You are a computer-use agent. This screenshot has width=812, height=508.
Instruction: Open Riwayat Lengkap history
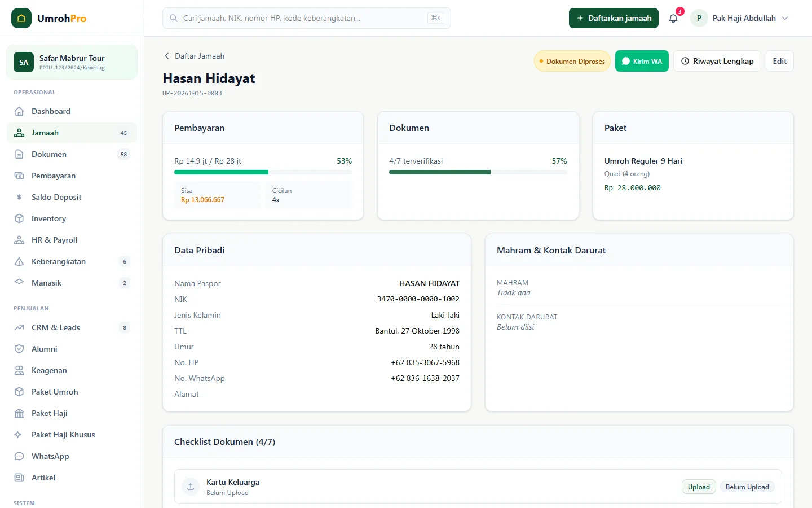tap(717, 61)
